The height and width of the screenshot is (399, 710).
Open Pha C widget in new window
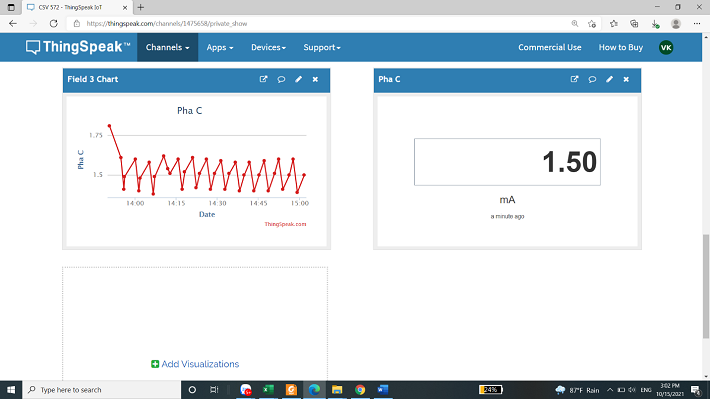[x=574, y=79]
